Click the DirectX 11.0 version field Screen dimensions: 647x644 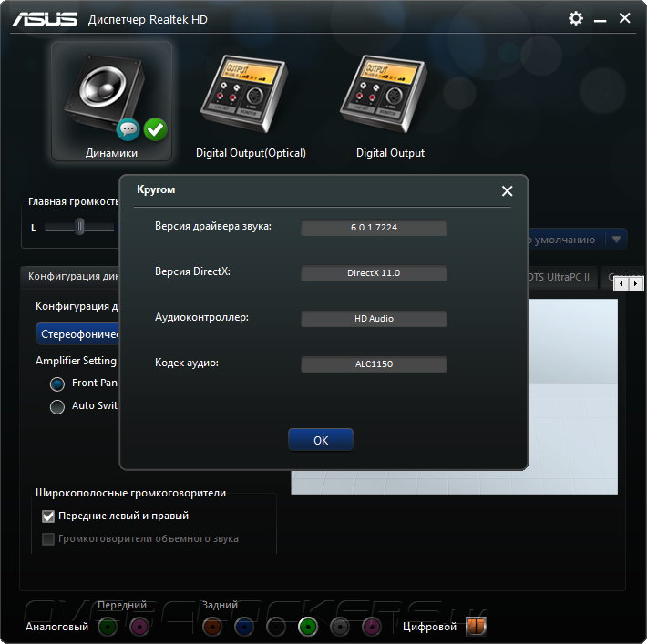point(374,273)
